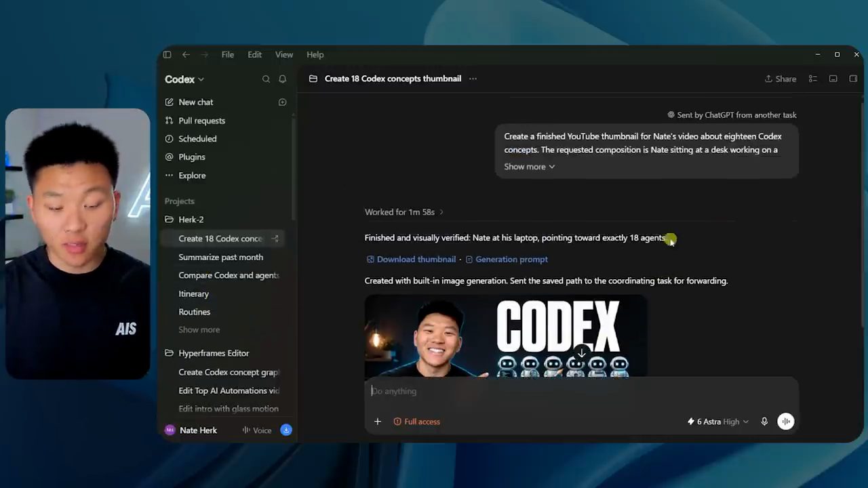868x488 pixels.
Task: Open the Codex dropdown in the sidebar
Action: pyautogui.click(x=184, y=79)
